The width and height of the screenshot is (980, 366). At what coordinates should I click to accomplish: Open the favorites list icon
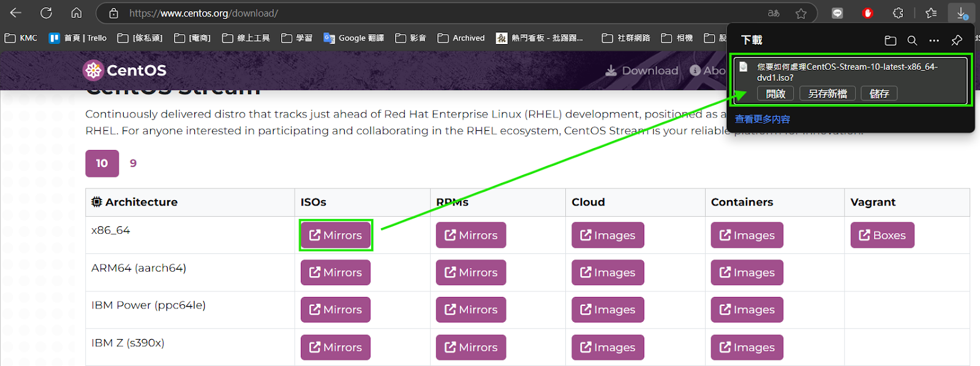[x=932, y=13]
